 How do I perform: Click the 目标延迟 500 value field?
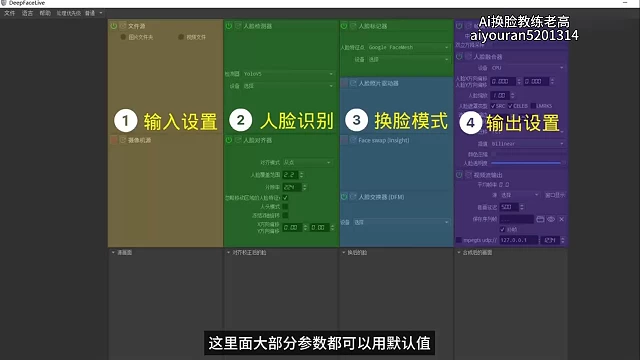[509, 207]
